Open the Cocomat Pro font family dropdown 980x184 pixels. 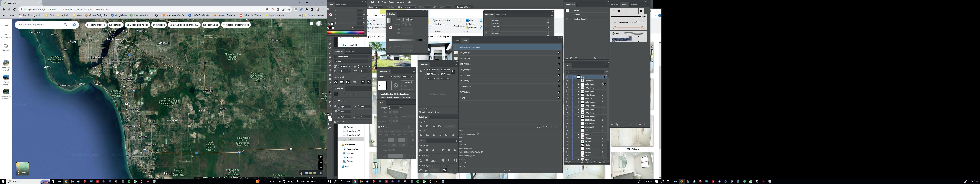[x=369, y=56]
